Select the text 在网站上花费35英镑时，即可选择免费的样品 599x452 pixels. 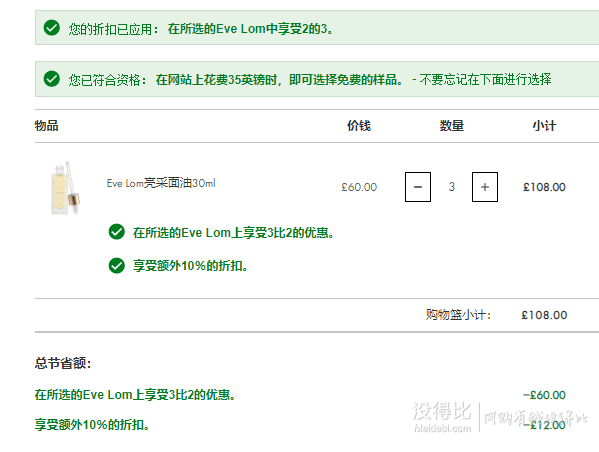coord(279,79)
